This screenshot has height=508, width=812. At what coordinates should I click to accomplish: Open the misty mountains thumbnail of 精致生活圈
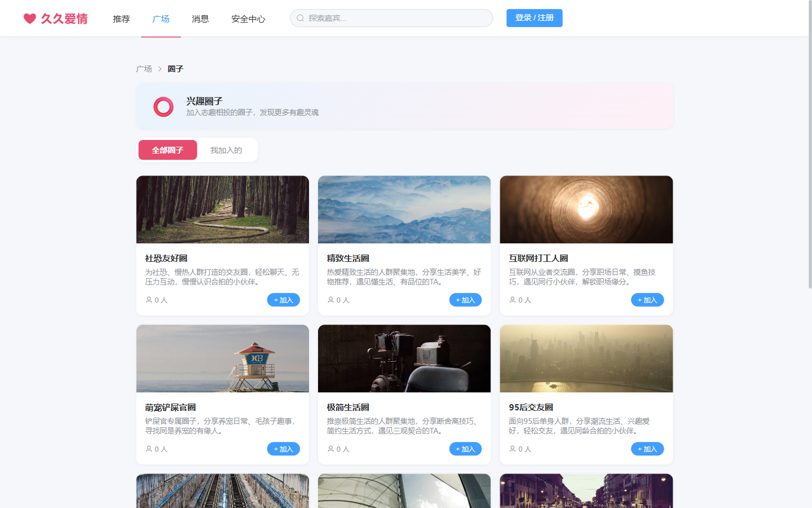[404, 209]
